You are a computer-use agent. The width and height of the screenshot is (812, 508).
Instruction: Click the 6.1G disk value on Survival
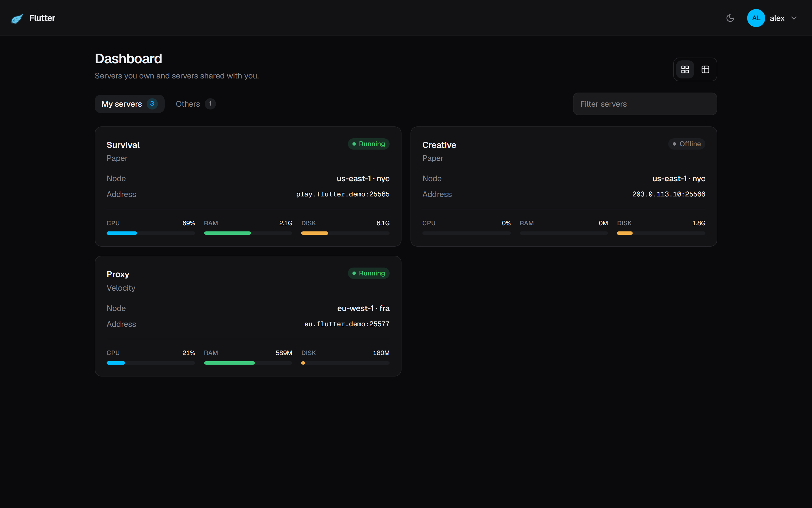pos(383,223)
